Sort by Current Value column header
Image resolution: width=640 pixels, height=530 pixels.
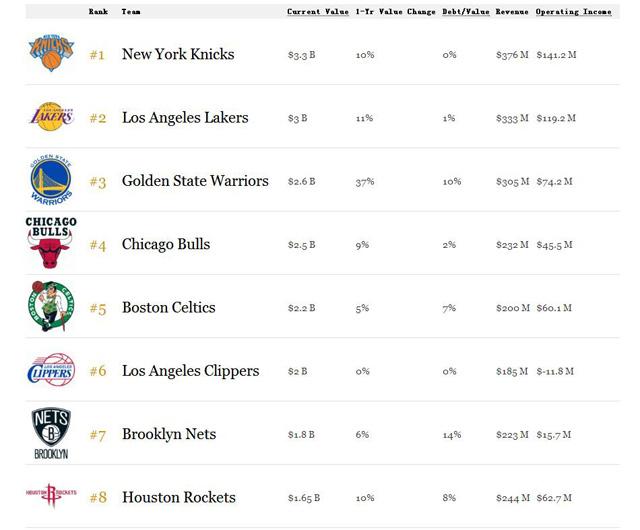click(318, 12)
